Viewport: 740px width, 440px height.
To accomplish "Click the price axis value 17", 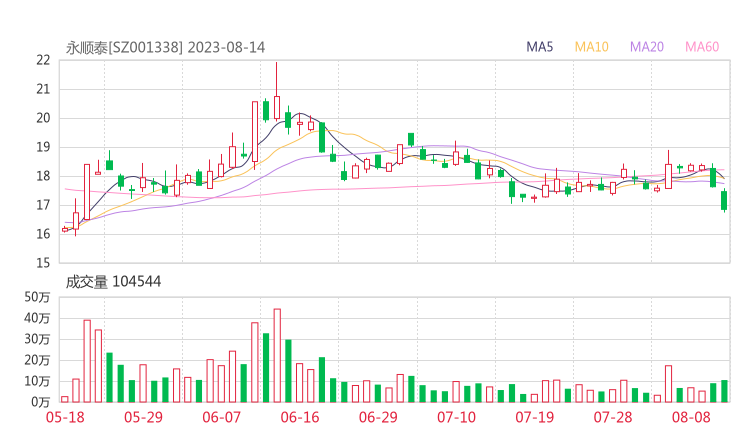I will pos(43,205).
